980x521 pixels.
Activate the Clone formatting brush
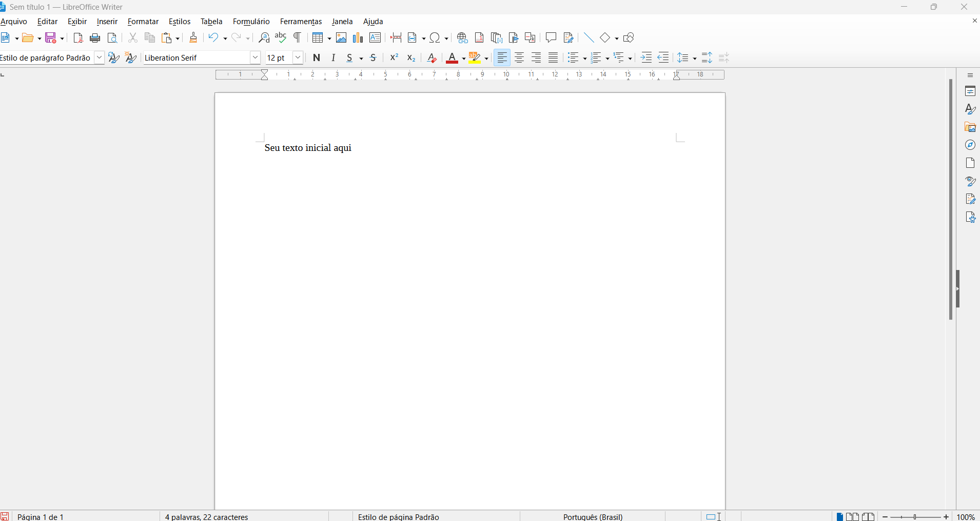pos(193,37)
